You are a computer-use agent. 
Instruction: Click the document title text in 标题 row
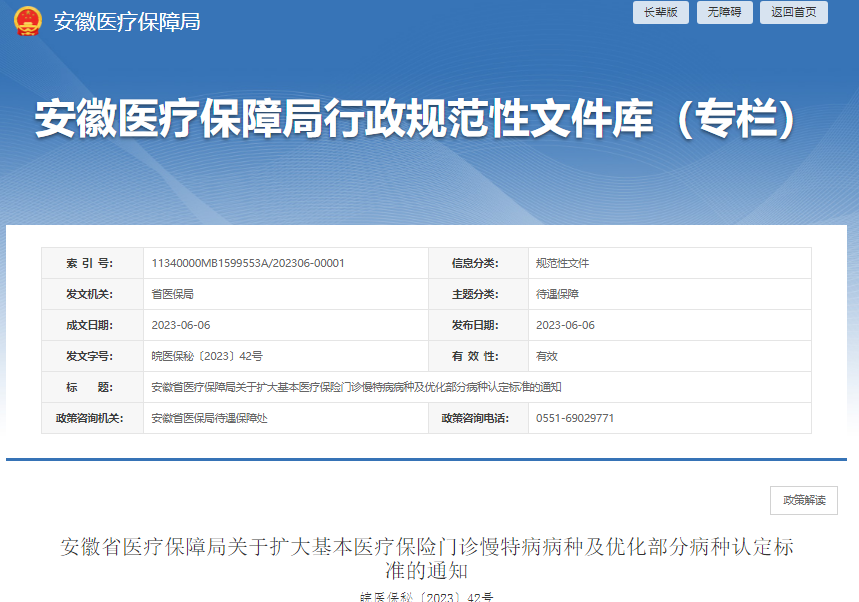pos(355,387)
